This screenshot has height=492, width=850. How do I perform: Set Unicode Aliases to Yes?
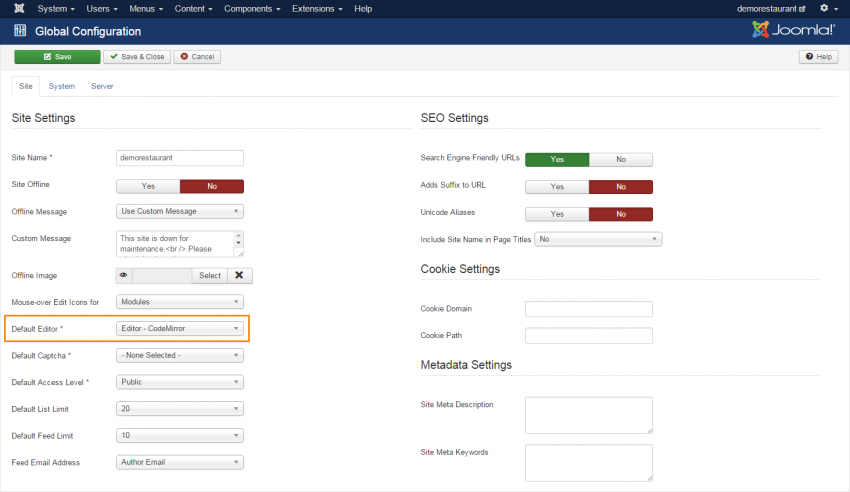(557, 214)
